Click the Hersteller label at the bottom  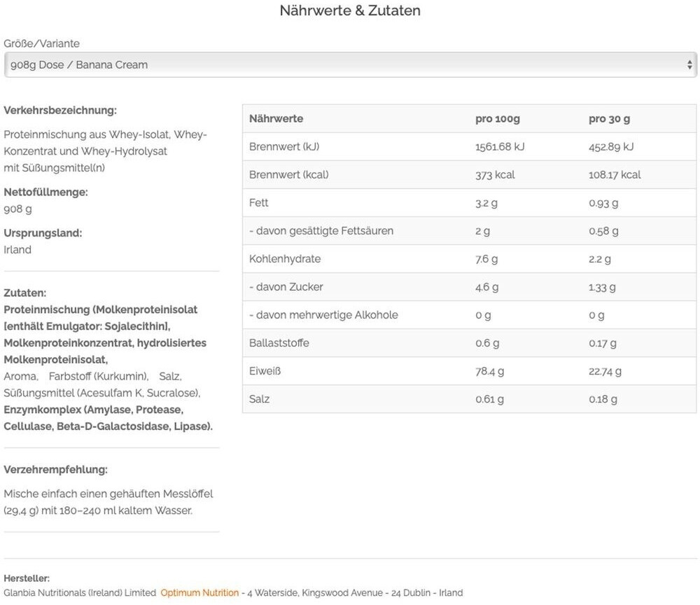pos(27,578)
